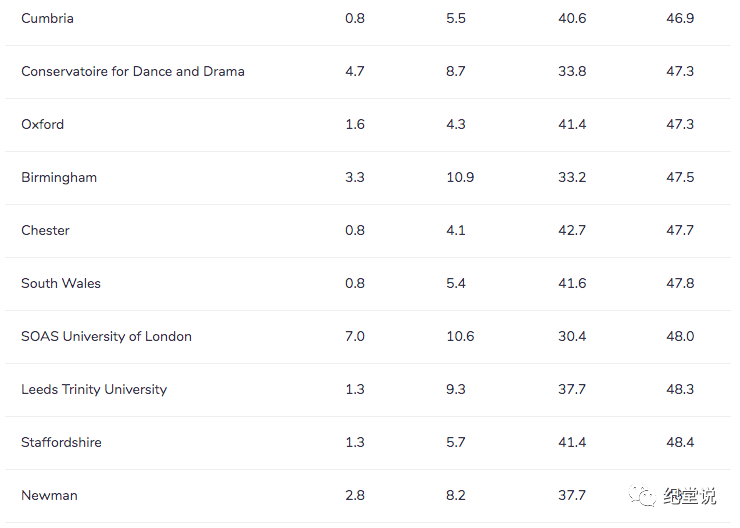Click the WeChat logo watermark icon
The image size is (740, 528).
[643, 496]
